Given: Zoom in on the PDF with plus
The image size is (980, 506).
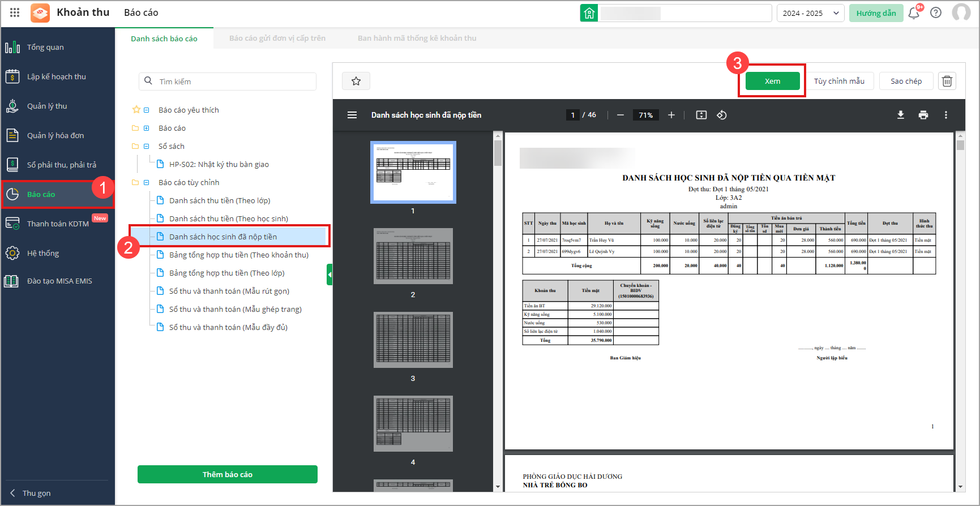Looking at the screenshot, I should point(671,115).
